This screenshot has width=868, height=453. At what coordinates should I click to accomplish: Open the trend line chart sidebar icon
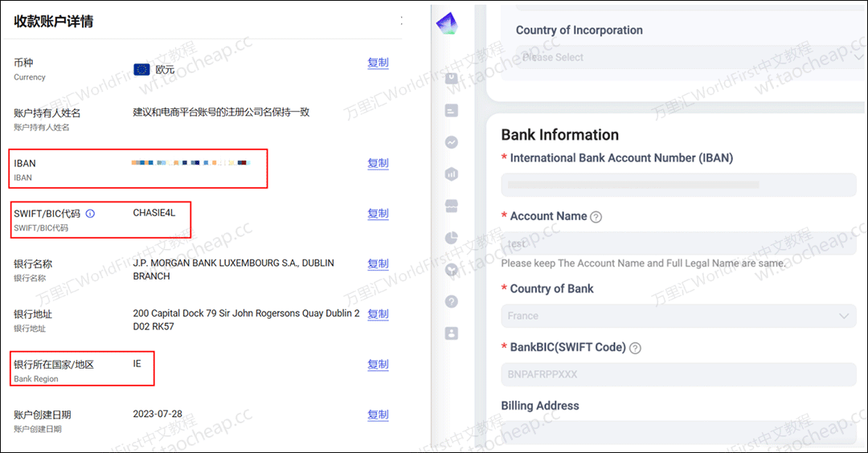[451, 142]
